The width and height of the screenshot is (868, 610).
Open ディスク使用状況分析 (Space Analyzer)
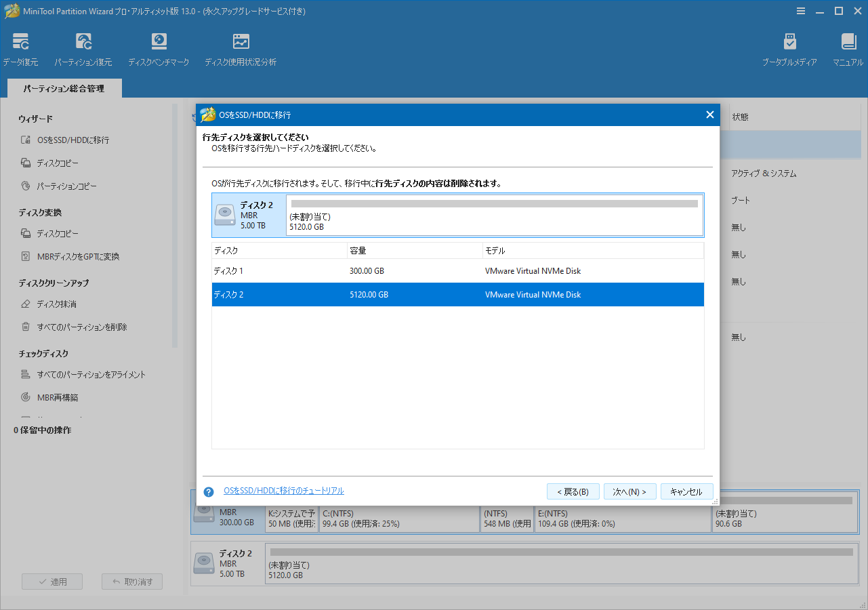tap(241, 47)
